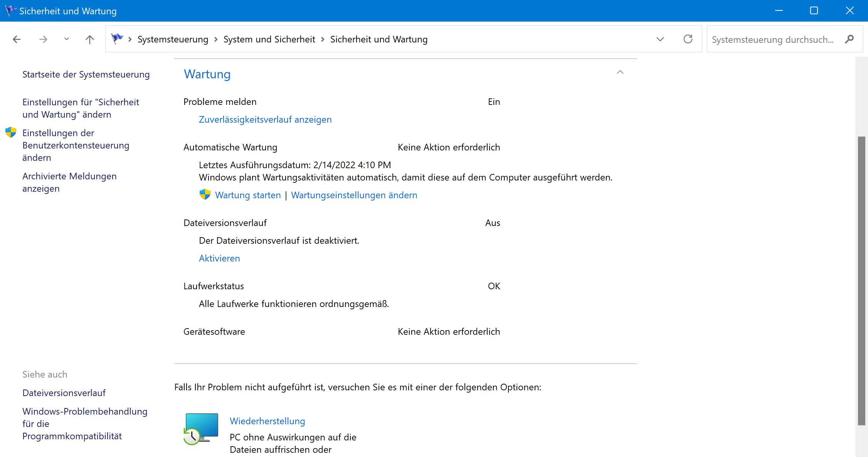Click the window title bar flag icon
This screenshot has width=868, height=457.
10,10
